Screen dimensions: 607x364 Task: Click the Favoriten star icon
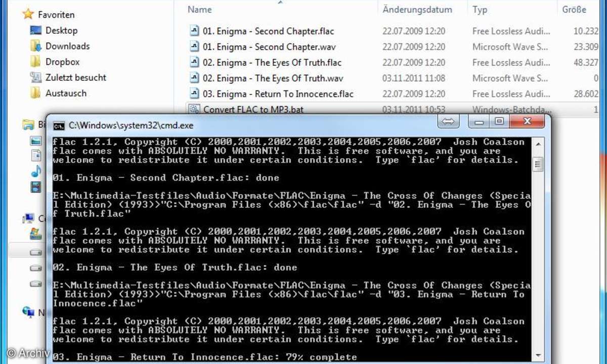28,14
